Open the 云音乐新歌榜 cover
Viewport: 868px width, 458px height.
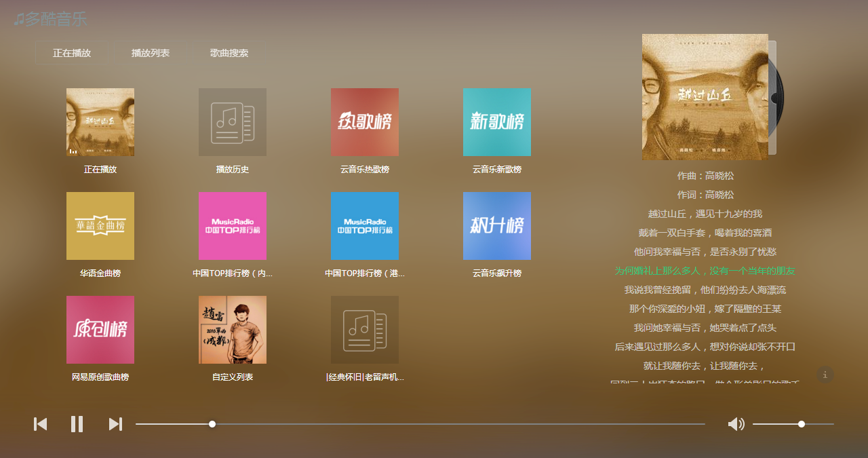pos(497,122)
